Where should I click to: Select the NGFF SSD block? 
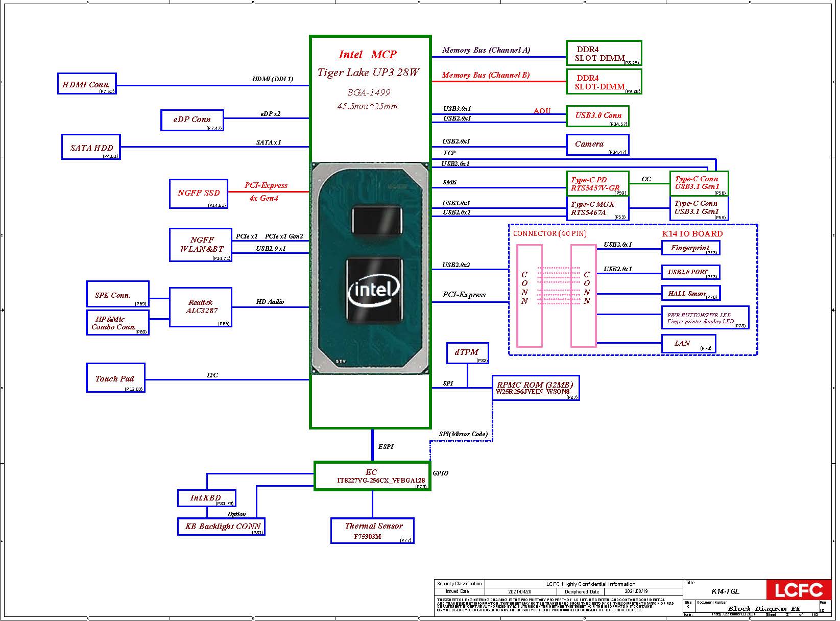click(199, 194)
